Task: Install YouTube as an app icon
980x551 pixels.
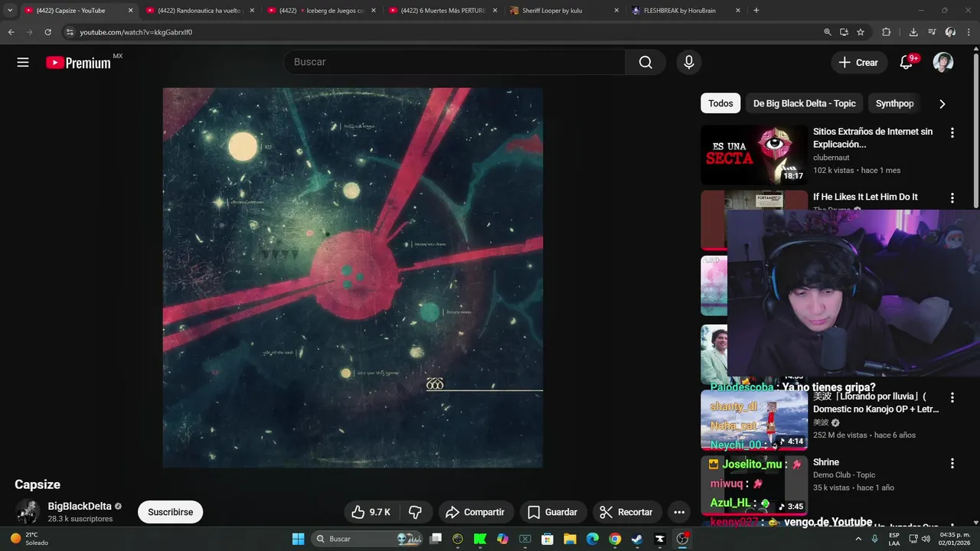Action: coord(844,32)
